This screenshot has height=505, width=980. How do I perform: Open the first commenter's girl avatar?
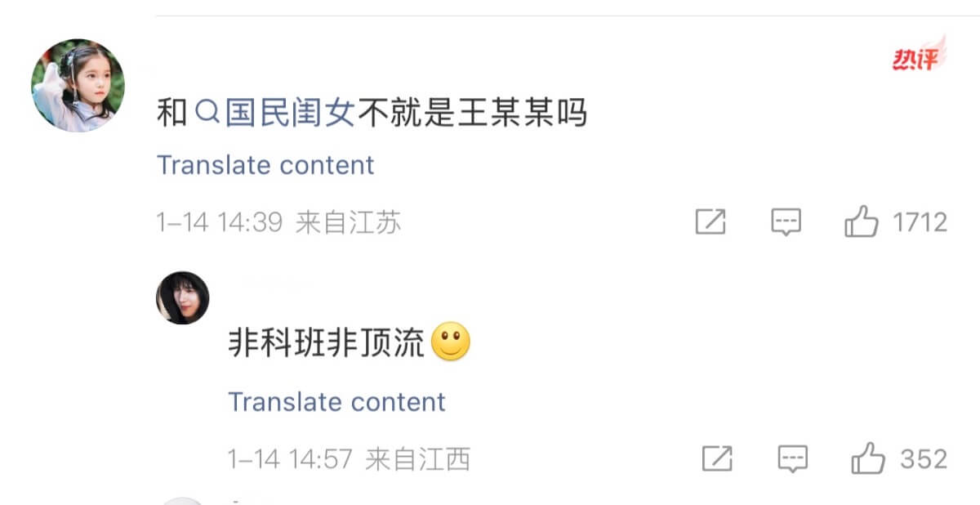pyautogui.click(x=78, y=85)
